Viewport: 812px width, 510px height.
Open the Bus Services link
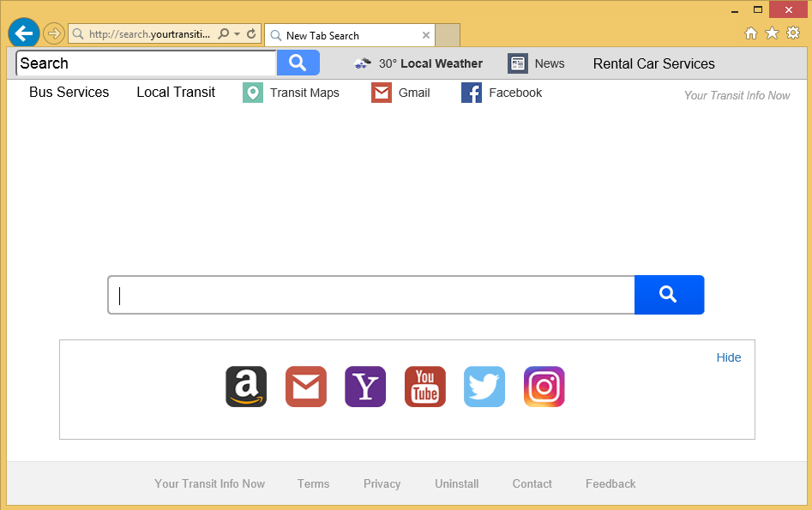69,93
